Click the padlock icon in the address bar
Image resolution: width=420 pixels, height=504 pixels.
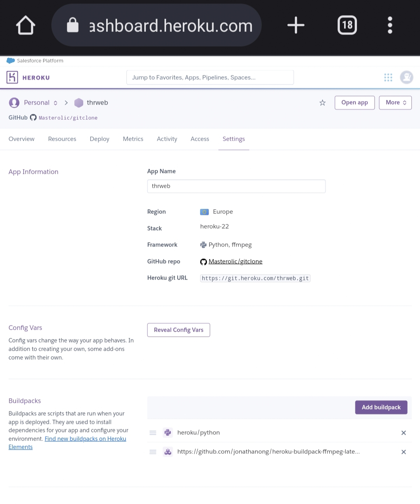[x=73, y=25]
